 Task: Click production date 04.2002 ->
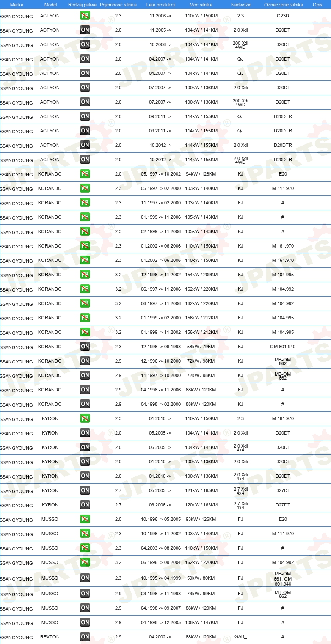(x=160, y=637)
